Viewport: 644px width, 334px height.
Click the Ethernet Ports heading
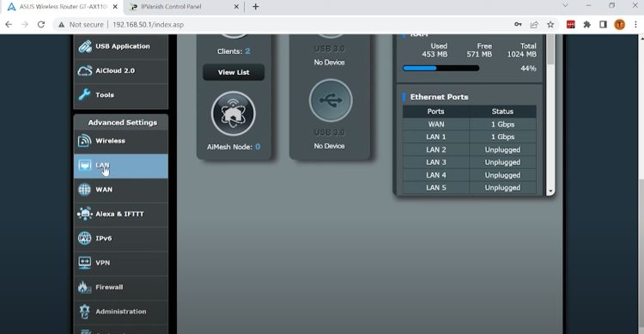pyautogui.click(x=439, y=97)
